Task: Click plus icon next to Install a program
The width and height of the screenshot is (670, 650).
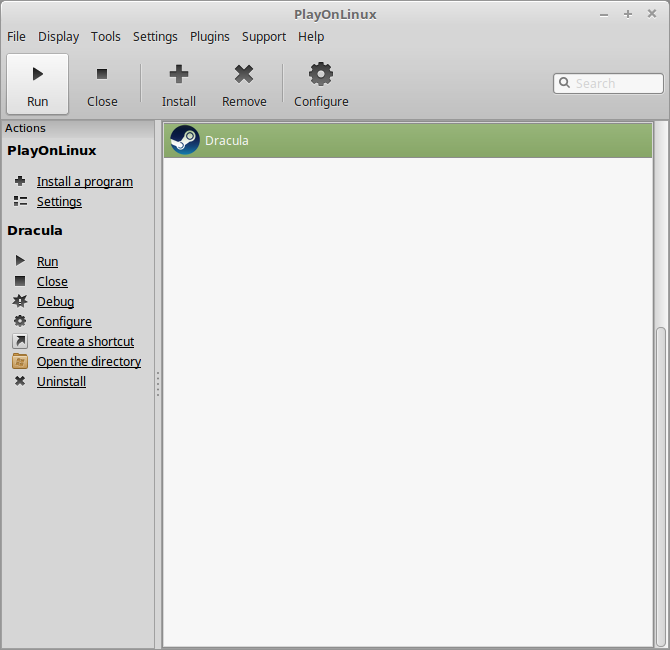Action: click(x=20, y=181)
